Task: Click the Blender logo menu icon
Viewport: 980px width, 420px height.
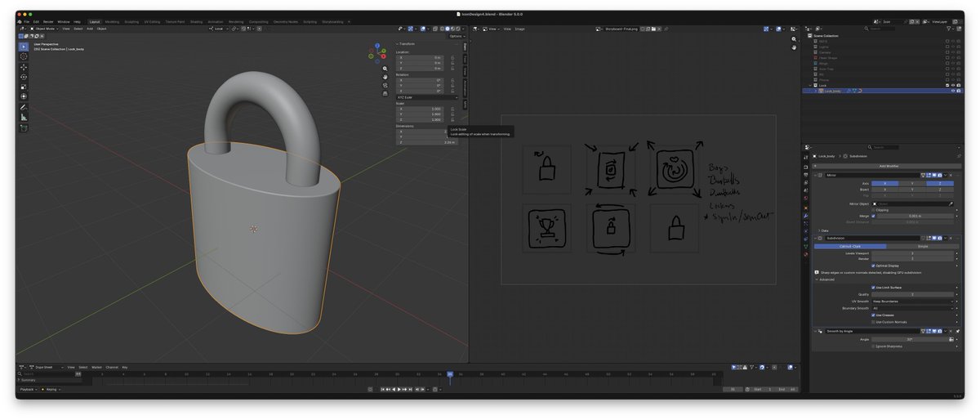Action: [19, 21]
